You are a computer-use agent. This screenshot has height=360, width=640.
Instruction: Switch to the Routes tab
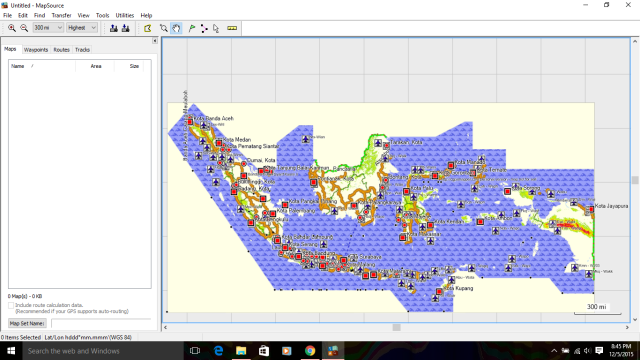coord(62,50)
